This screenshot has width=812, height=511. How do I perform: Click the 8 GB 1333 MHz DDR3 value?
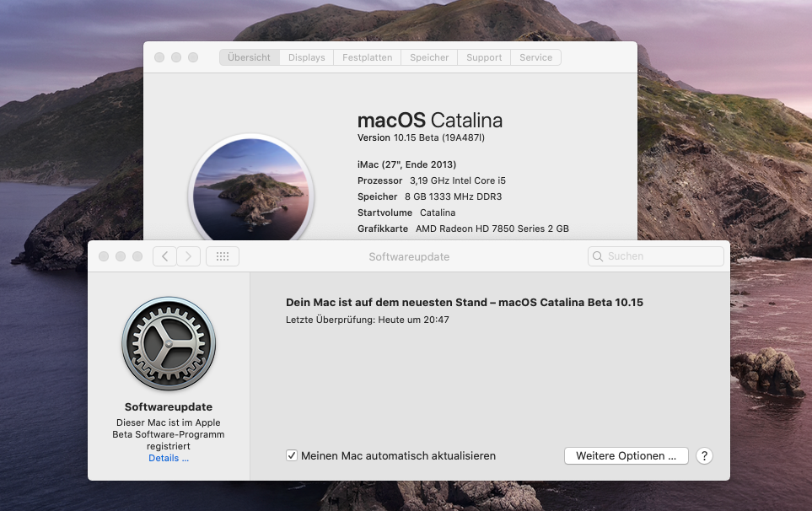click(453, 196)
